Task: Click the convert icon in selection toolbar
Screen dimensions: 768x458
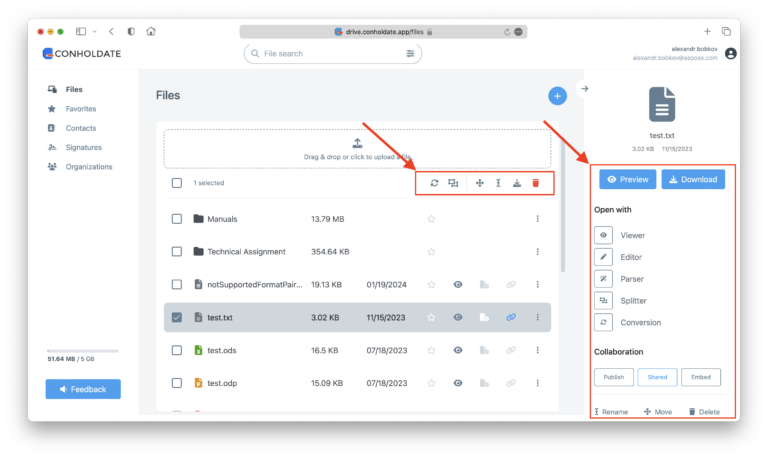Action: (x=434, y=183)
